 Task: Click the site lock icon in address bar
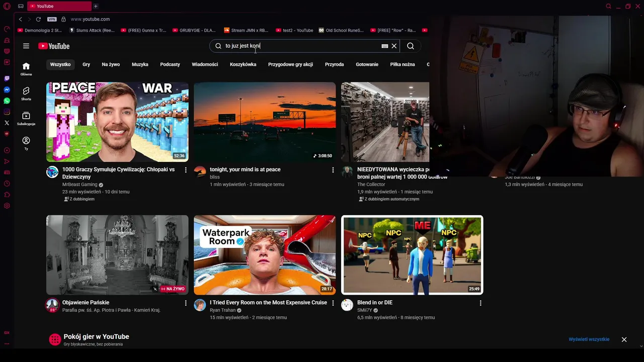pyautogui.click(x=63, y=19)
